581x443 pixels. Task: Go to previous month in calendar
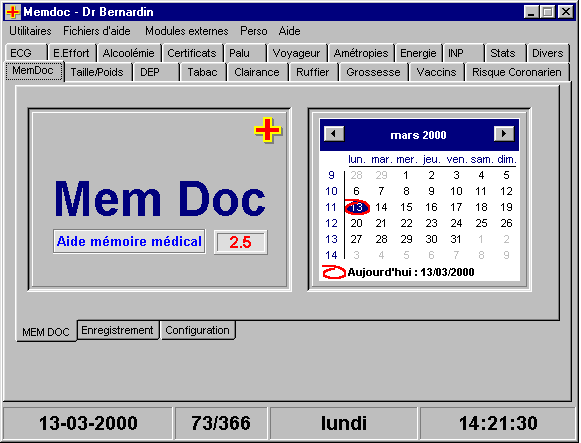(334, 134)
